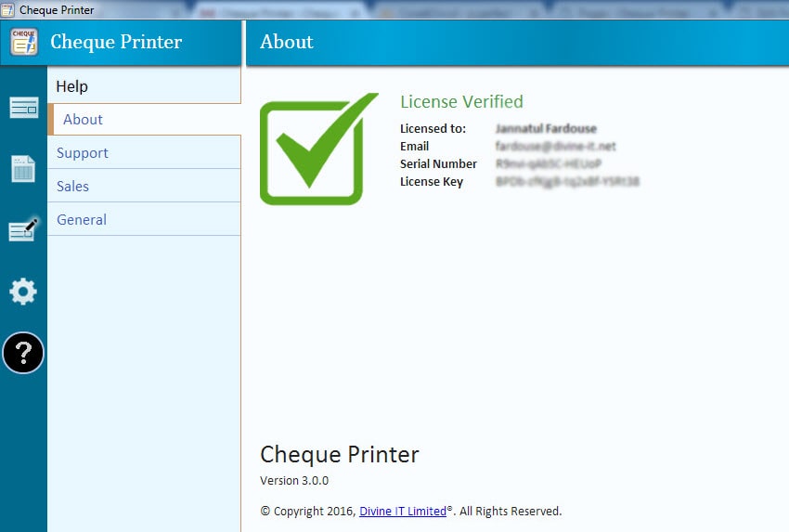Select the cheque-with-pen sidebar icon
789x532 pixels.
[x=23, y=229]
